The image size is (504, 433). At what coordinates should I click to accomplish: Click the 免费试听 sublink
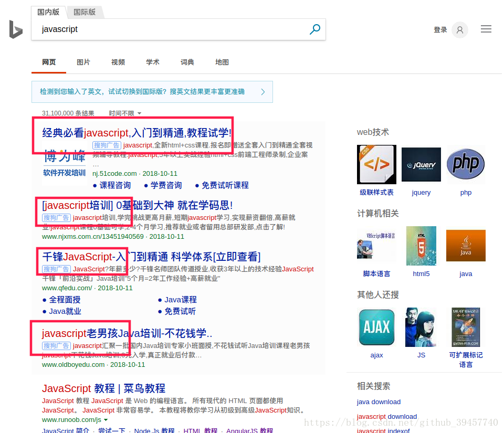[x=180, y=311]
